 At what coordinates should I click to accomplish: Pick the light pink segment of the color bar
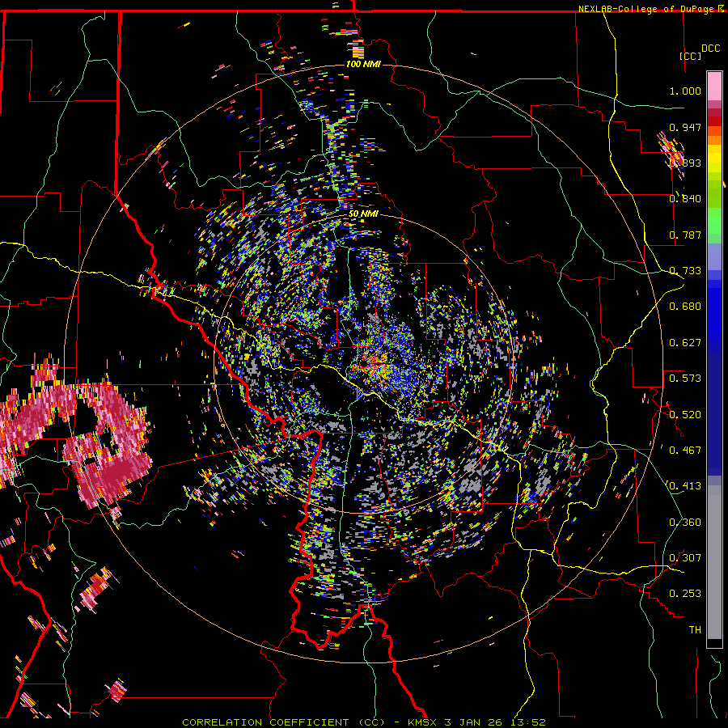pyautogui.click(x=714, y=86)
